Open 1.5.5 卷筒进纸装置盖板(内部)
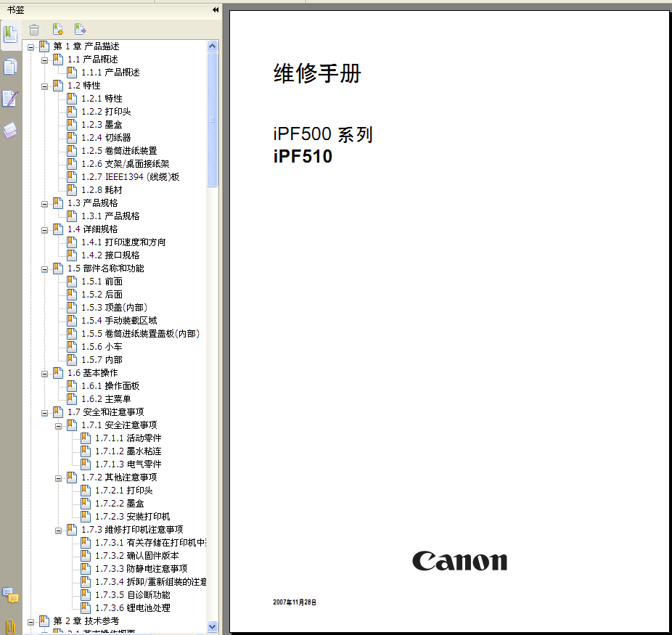Screen dimensions: 672x635 tap(141, 334)
